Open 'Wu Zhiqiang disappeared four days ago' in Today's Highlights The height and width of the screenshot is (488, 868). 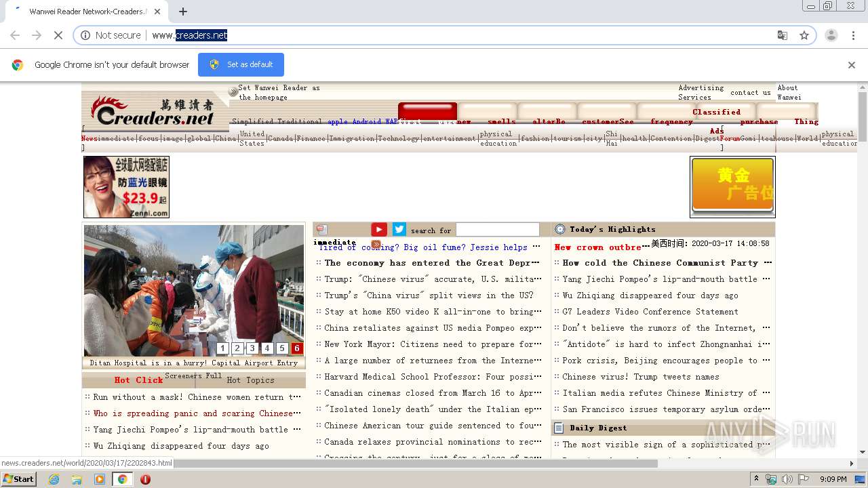[x=650, y=296]
